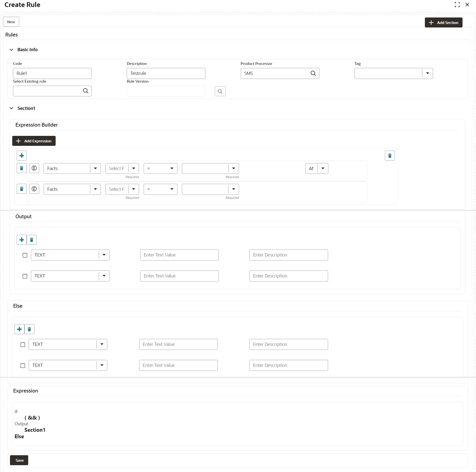Check the second Output row checkbox
Image resolution: width=476 pixels, height=472 pixels.
[25, 276]
